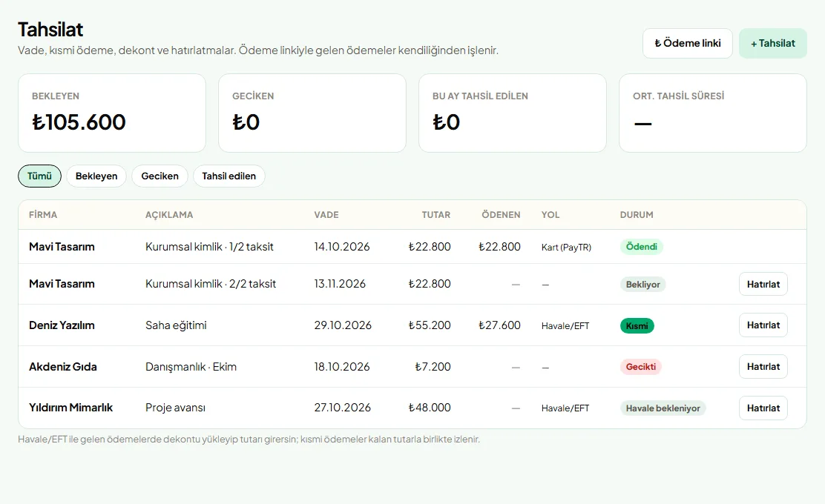Click the 13.11.2026 due date

pos(340,284)
